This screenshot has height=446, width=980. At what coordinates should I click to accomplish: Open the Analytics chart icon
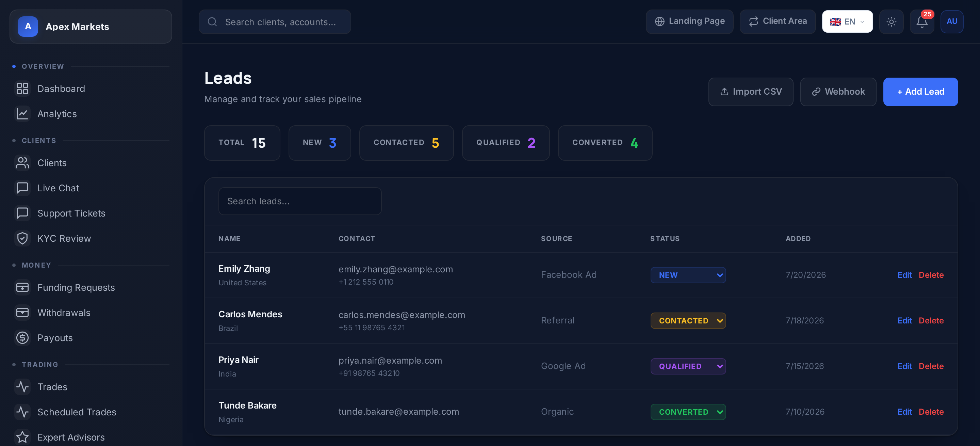(22, 114)
